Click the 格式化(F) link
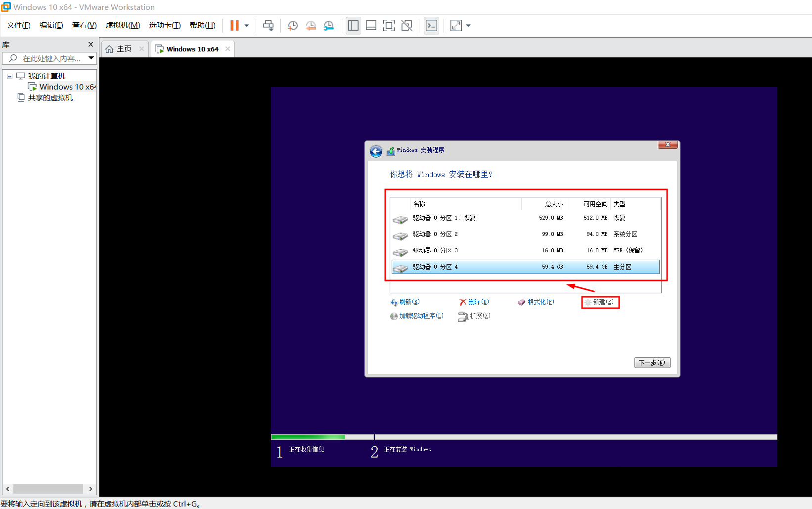 pyautogui.click(x=536, y=302)
